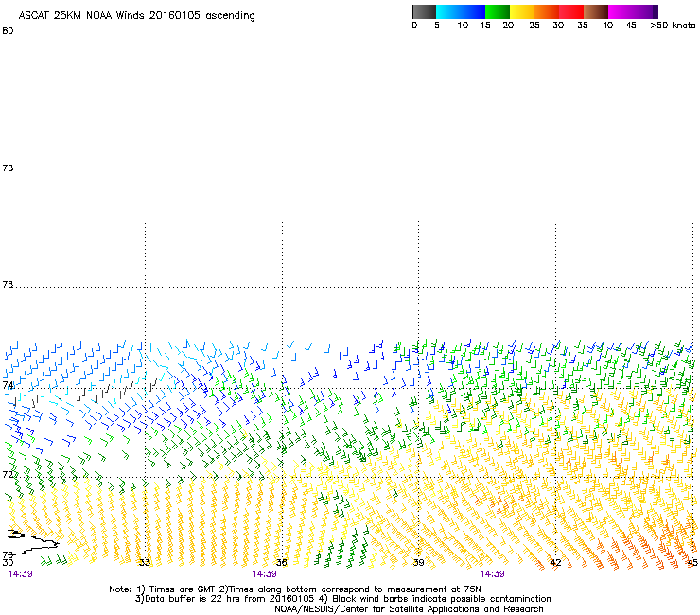The height and width of the screenshot is (615, 700).
Task: Click the latitude 76 axis label
Action: click(8, 285)
